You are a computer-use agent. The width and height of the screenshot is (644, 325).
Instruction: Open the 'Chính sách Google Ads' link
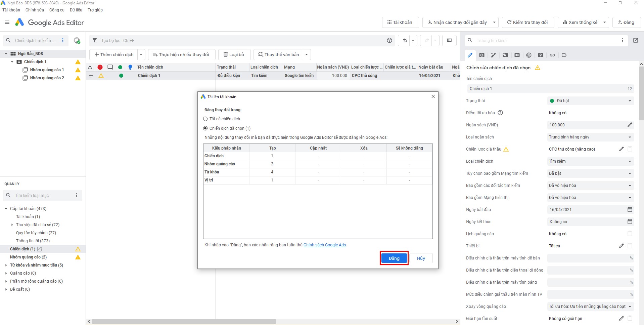coord(324,245)
